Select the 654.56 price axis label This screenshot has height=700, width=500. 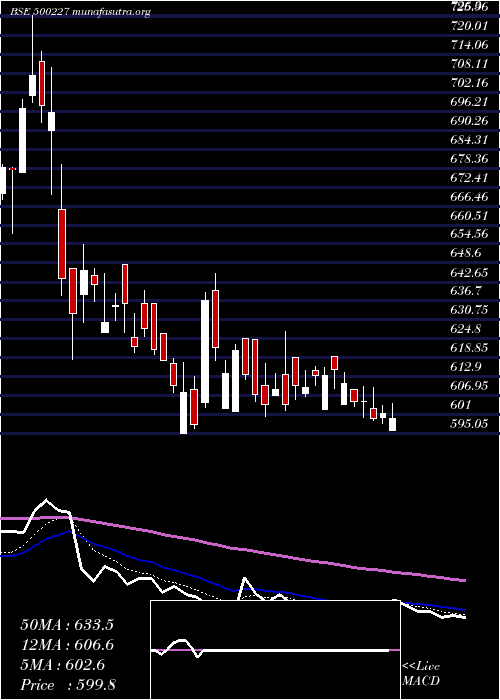click(468, 235)
